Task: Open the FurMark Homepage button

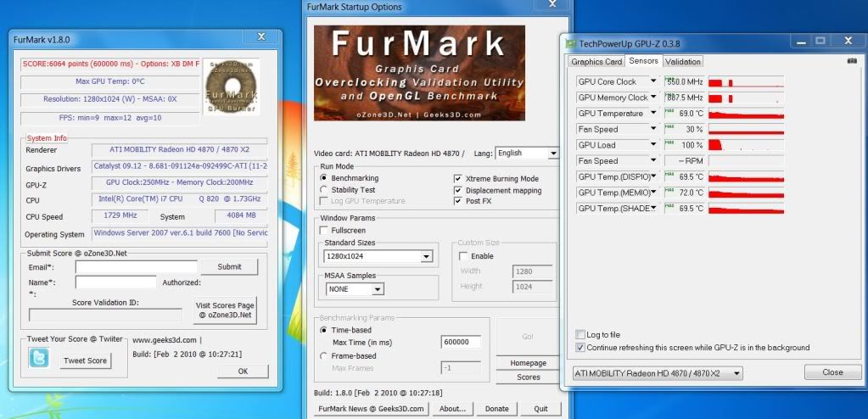Action: click(528, 363)
